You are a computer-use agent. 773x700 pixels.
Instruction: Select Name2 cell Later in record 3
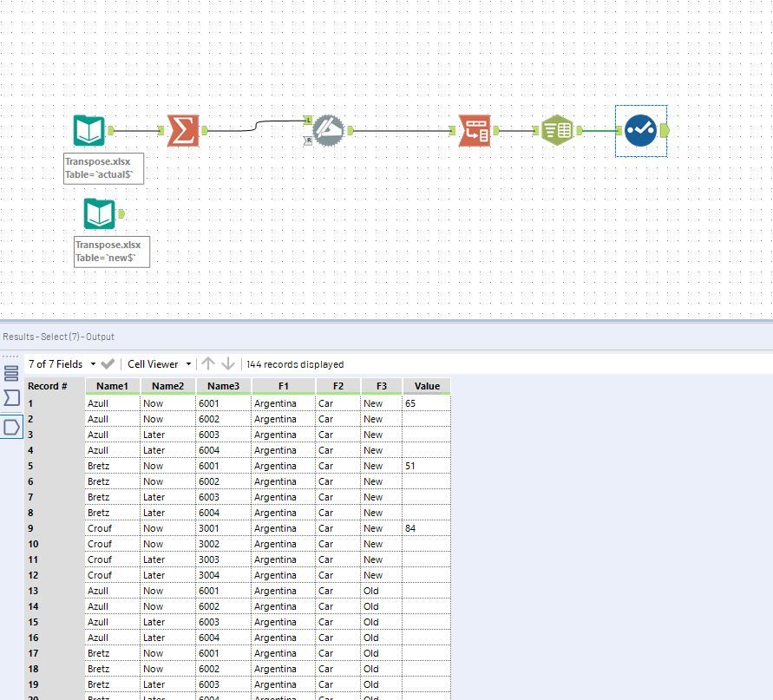167,435
